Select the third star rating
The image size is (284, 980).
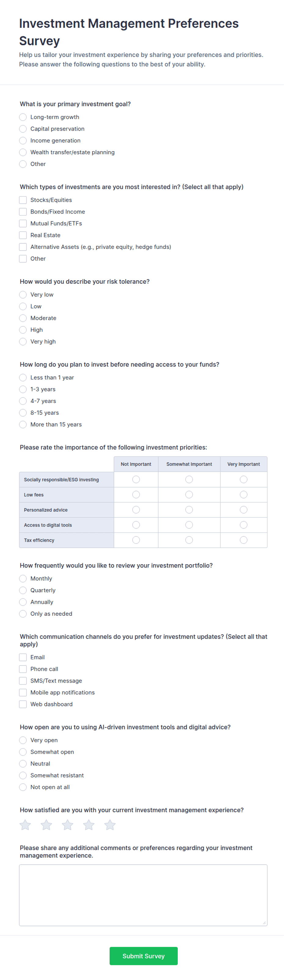click(68, 825)
